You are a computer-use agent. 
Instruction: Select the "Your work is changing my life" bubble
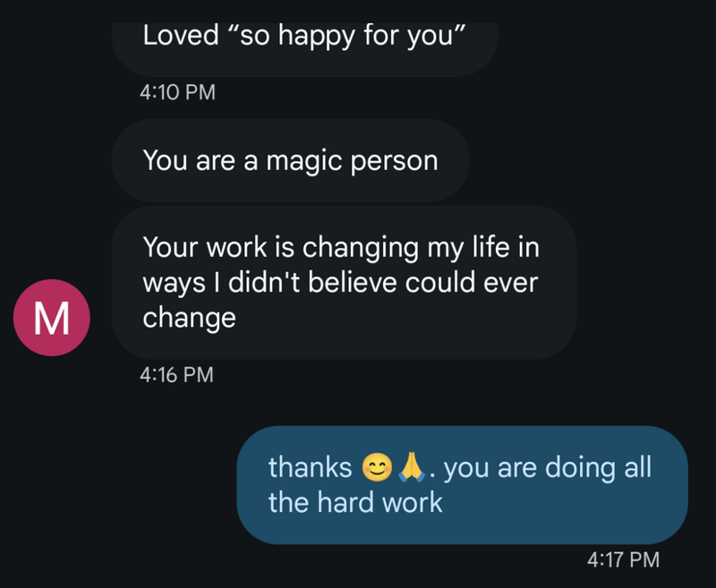click(x=344, y=282)
